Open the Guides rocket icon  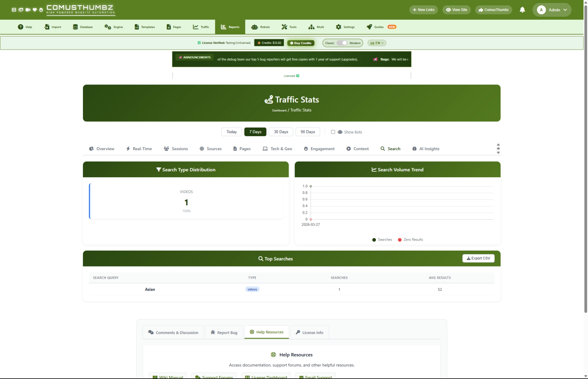click(369, 27)
